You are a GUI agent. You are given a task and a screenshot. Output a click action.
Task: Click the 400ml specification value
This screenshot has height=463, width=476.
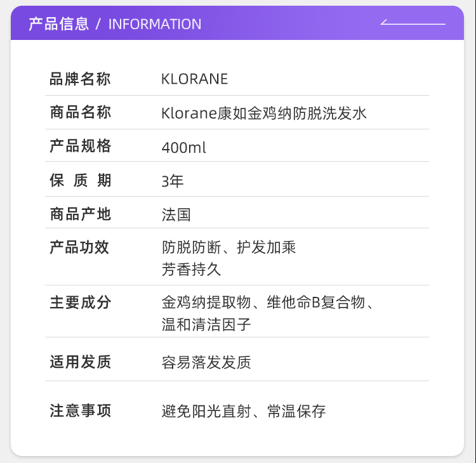(x=183, y=148)
